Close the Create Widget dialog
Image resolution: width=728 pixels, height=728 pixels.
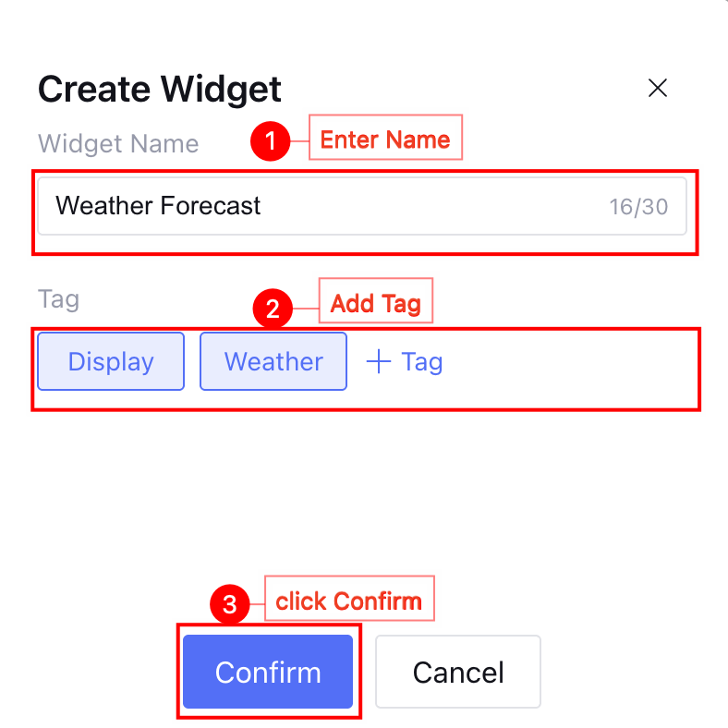[658, 89]
